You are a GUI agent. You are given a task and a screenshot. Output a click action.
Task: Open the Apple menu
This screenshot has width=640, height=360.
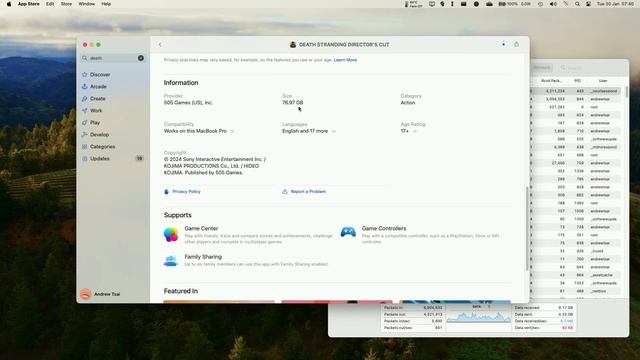9,4
